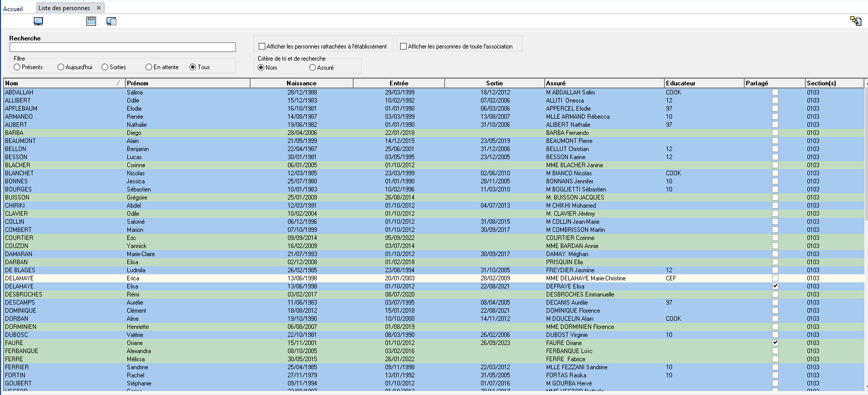Click the name BLACHER
Viewport: 868px width, 395px height.
coord(18,165)
